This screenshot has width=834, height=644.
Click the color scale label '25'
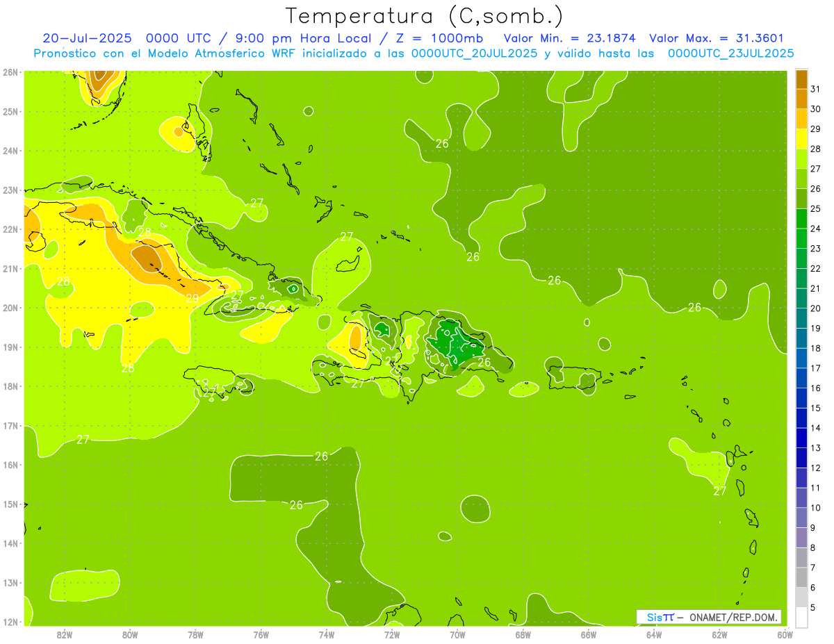(815, 209)
